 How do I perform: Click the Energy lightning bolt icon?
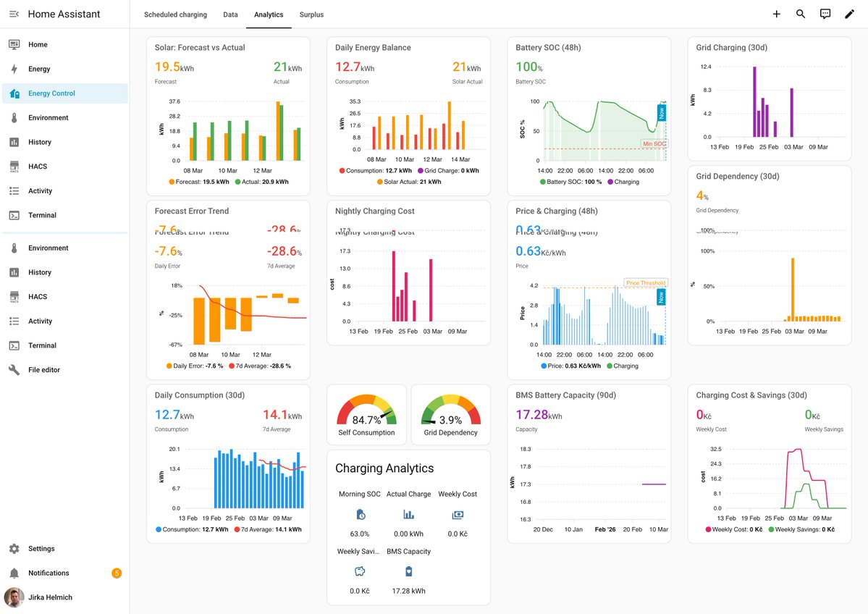click(14, 69)
